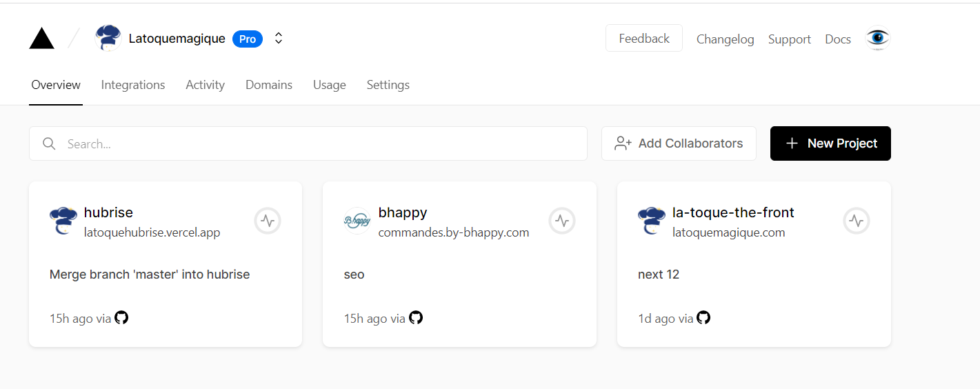Click the Latoquemagique team name

[x=177, y=39]
